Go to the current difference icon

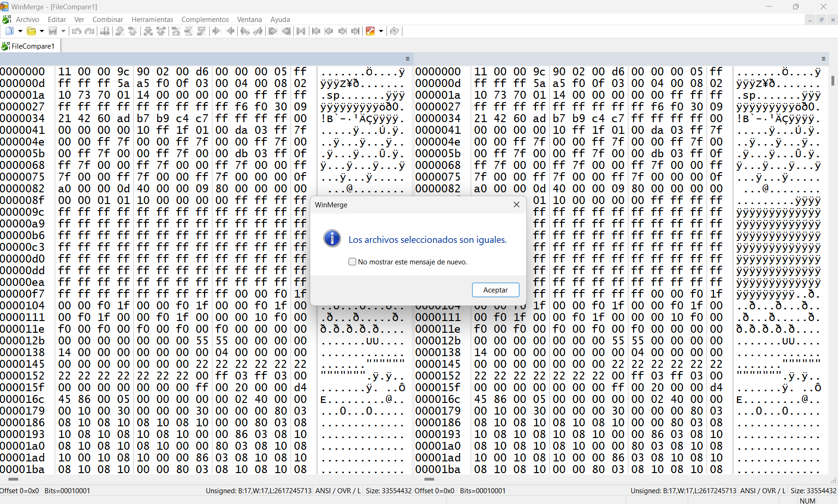(x=189, y=31)
